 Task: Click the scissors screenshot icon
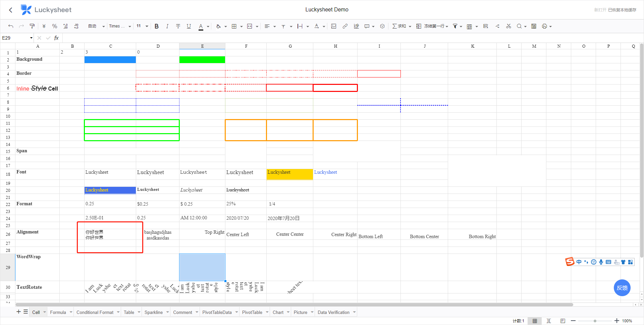tap(508, 26)
